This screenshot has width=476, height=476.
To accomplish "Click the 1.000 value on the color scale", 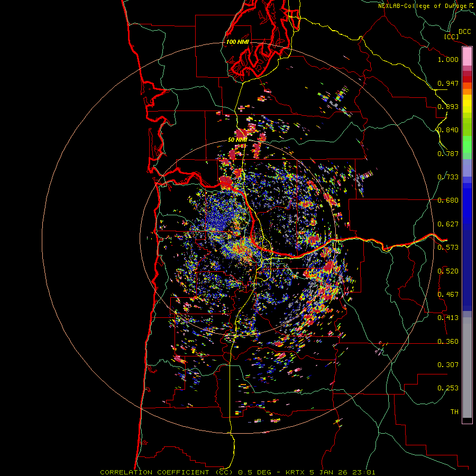I will coord(448,59).
